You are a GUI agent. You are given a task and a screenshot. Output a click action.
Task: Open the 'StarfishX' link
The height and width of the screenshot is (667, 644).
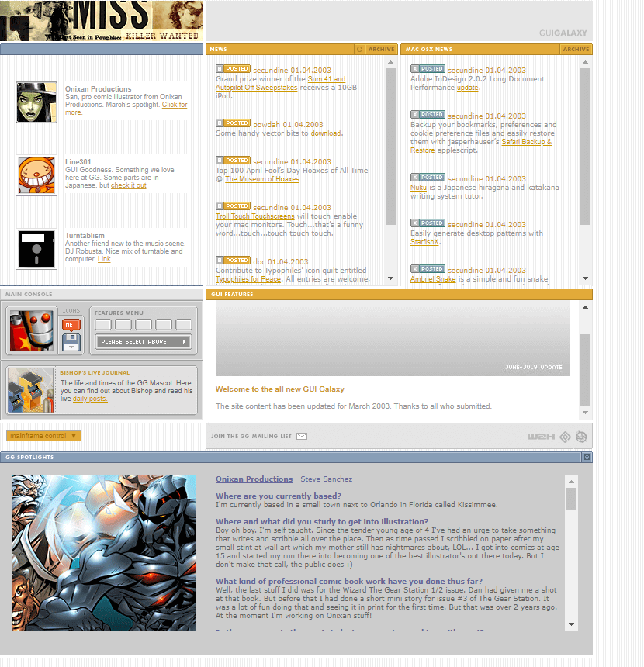coord(424,242)
